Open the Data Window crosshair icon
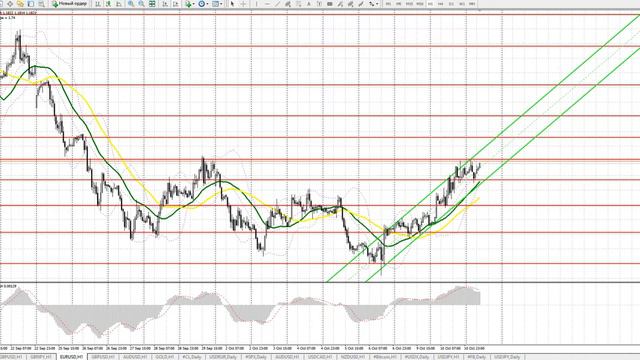The image size is (640, 360). tap(10, 4)
